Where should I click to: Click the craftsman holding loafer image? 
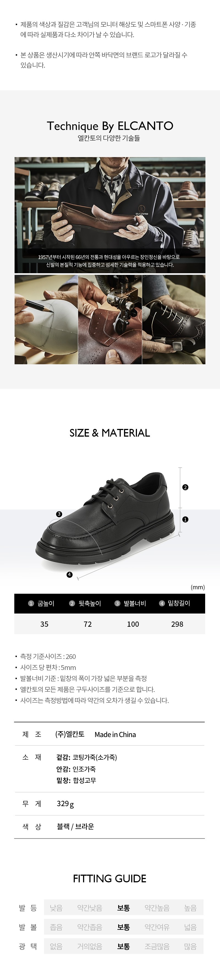point(110,215)
